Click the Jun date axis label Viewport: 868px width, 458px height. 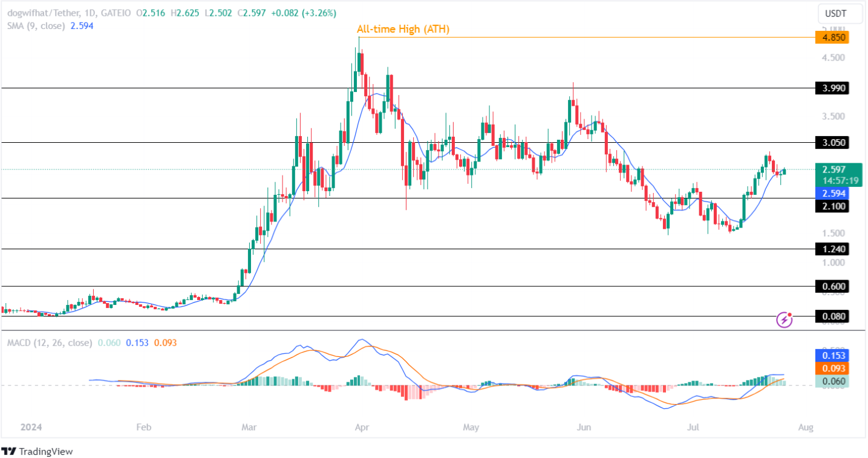coord(583,428)
